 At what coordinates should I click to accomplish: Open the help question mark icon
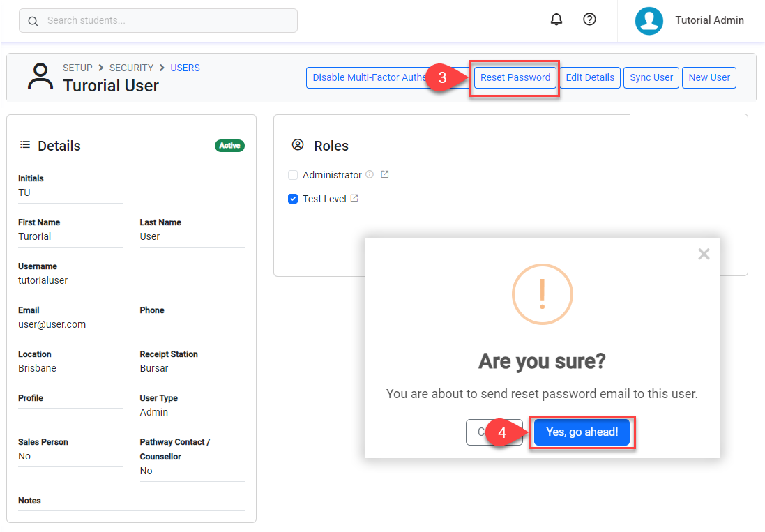click(x=589, y=20)
